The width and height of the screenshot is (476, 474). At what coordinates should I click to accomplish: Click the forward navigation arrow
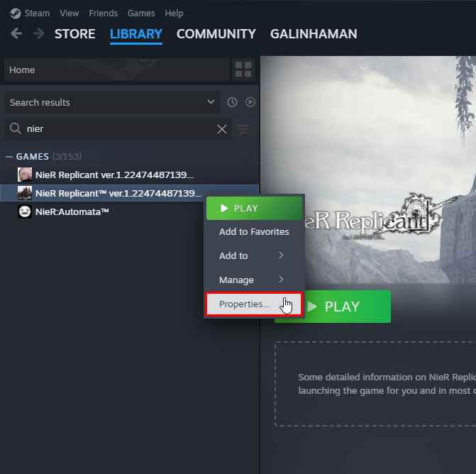coord(38,34)
